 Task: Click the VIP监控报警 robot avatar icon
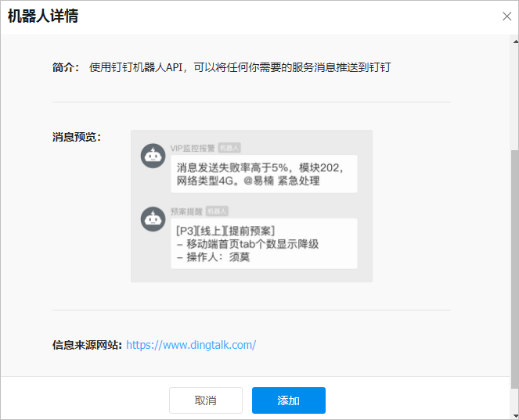(x=153, y=156)
